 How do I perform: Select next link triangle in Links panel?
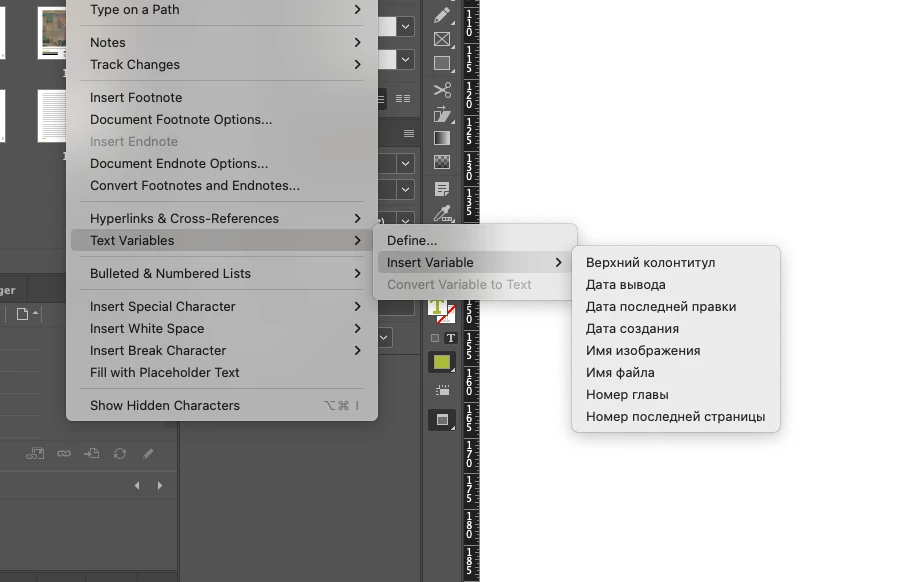(x=159, y=485)
